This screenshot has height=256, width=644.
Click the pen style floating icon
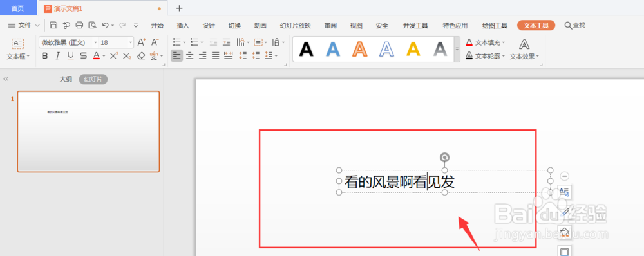point(565,212)
